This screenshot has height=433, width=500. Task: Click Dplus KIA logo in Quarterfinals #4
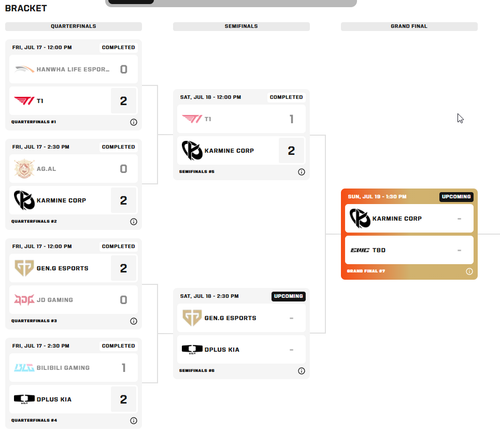point(24,399)
